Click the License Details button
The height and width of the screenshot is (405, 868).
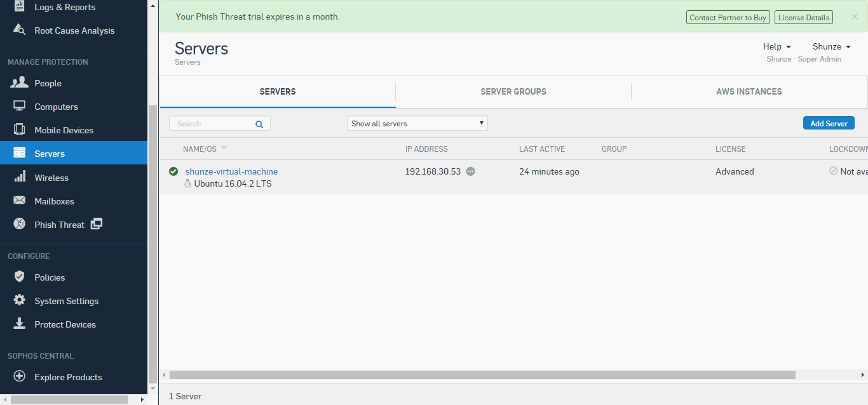pos(804,18)
